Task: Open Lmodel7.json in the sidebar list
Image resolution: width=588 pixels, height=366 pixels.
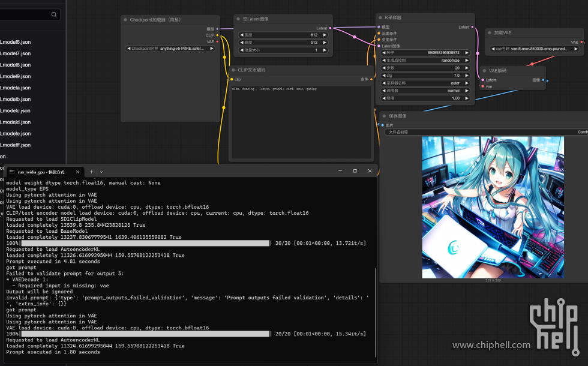Action: tap(16, 53)
